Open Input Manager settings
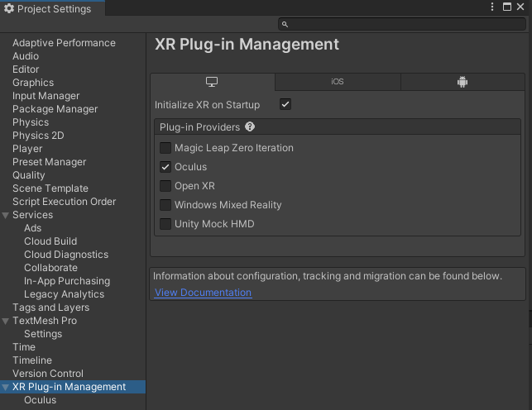 coord(46,96)
